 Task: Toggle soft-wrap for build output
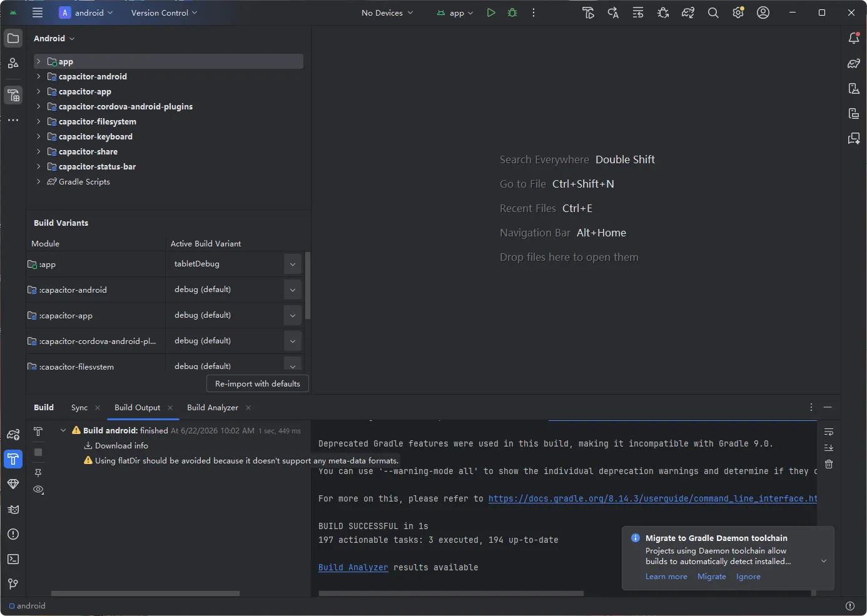[829, 432]
